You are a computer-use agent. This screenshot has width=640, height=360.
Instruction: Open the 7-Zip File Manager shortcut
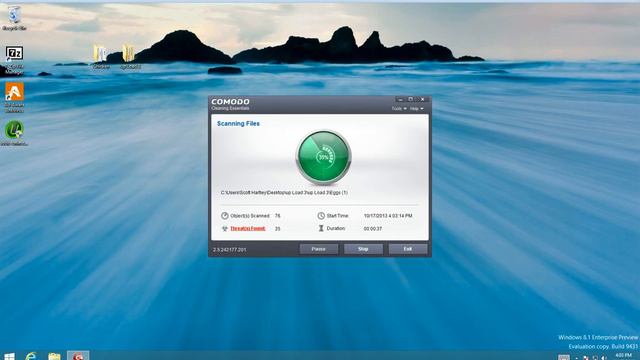pyautogui.click(x=14, y=60)
